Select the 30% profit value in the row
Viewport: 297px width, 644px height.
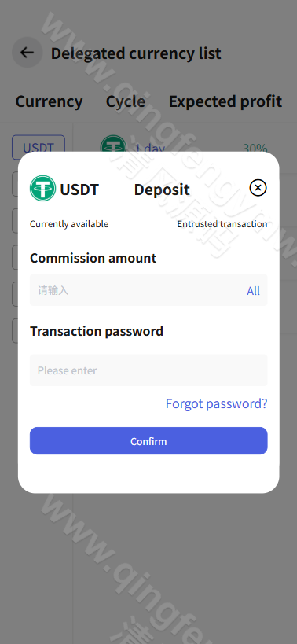255,147
